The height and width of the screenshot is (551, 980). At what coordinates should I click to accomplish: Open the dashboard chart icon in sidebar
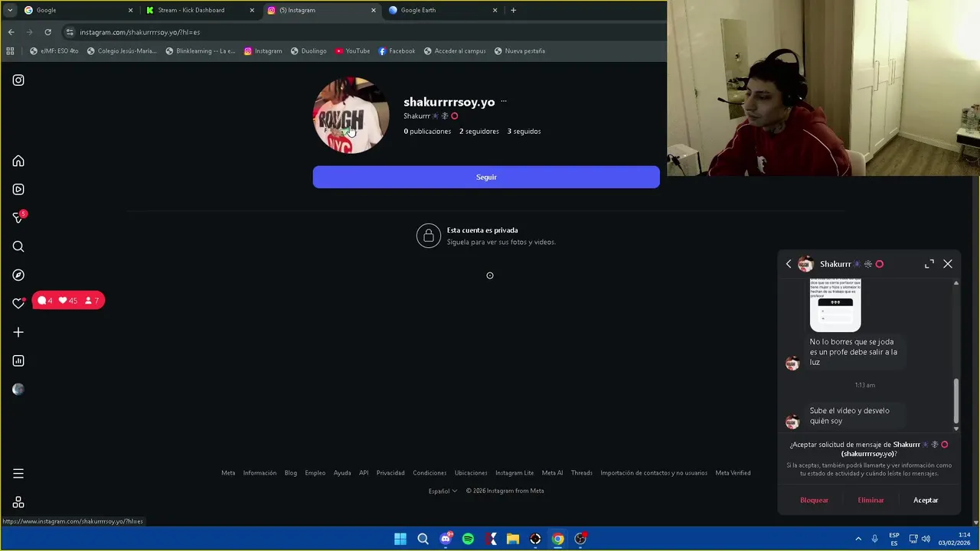18,360
